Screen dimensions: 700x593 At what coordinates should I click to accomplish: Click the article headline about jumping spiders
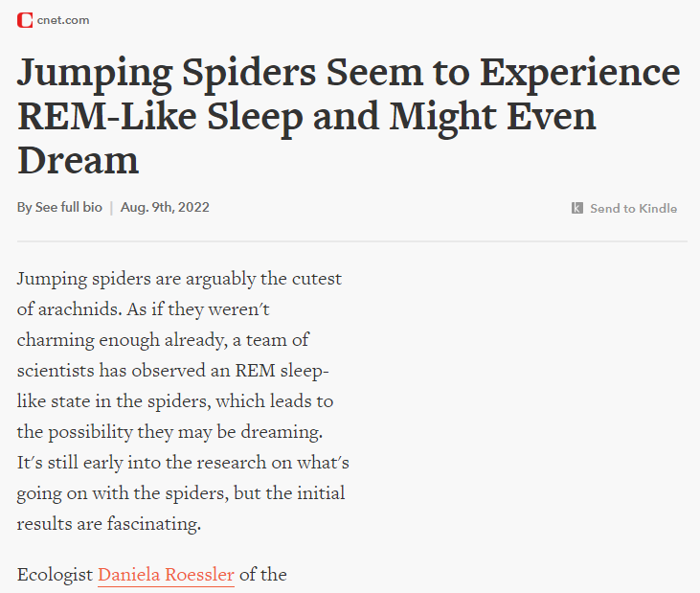[349, 116]
